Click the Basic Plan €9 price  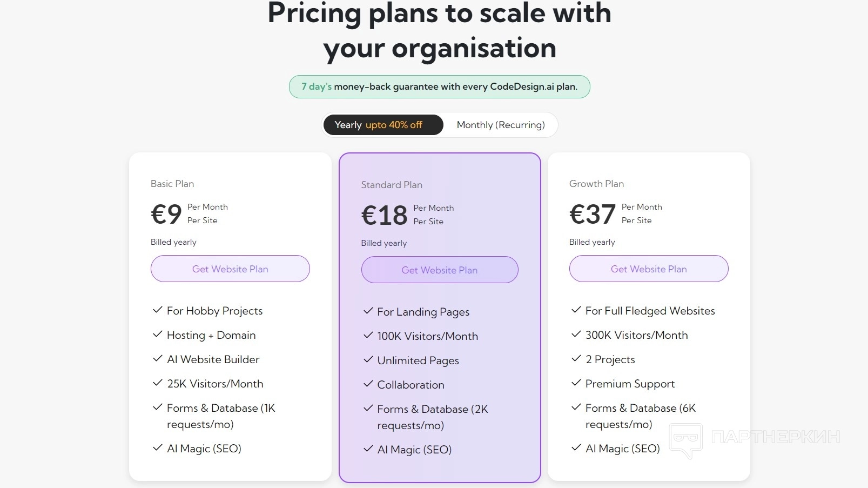(166, 214)
